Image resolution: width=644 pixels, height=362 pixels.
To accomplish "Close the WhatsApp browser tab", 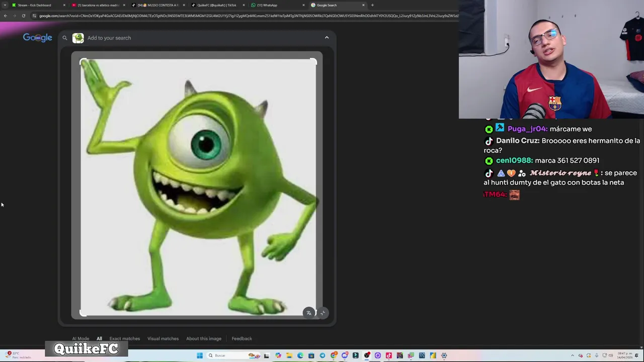I will tap(303, 5).
